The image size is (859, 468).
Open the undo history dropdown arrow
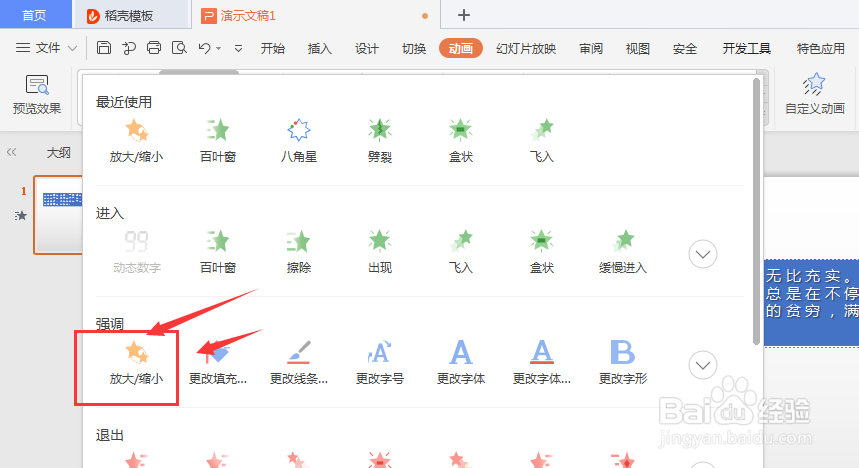(219, 48)
